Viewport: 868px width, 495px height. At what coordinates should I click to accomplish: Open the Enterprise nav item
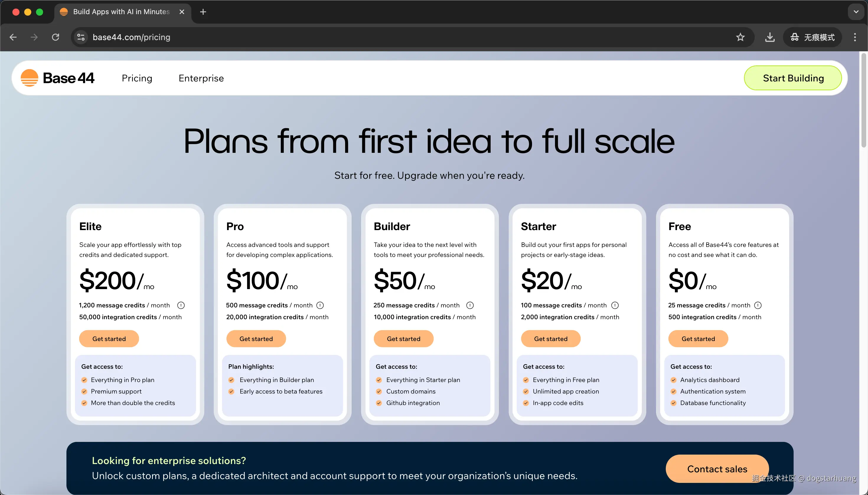click(201, 78)
